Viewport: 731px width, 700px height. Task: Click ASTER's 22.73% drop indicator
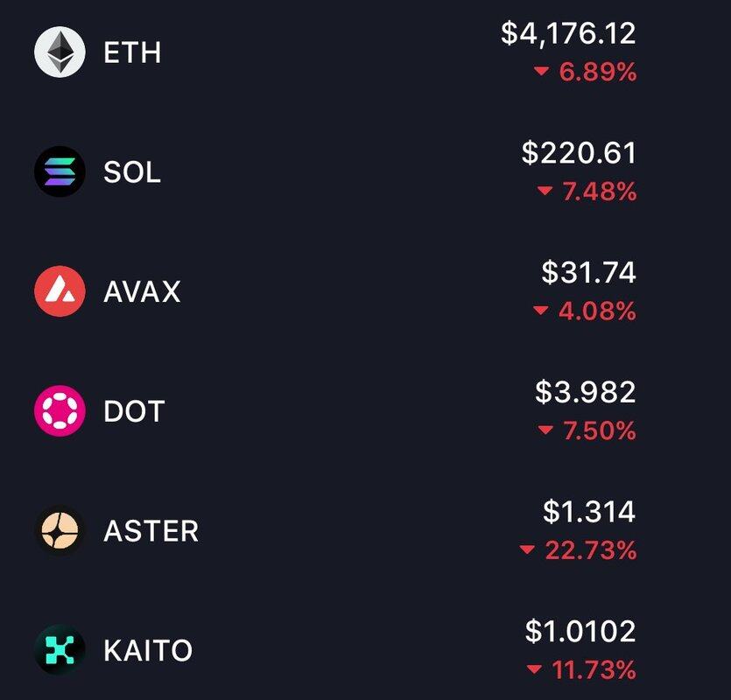click(578, 549)
